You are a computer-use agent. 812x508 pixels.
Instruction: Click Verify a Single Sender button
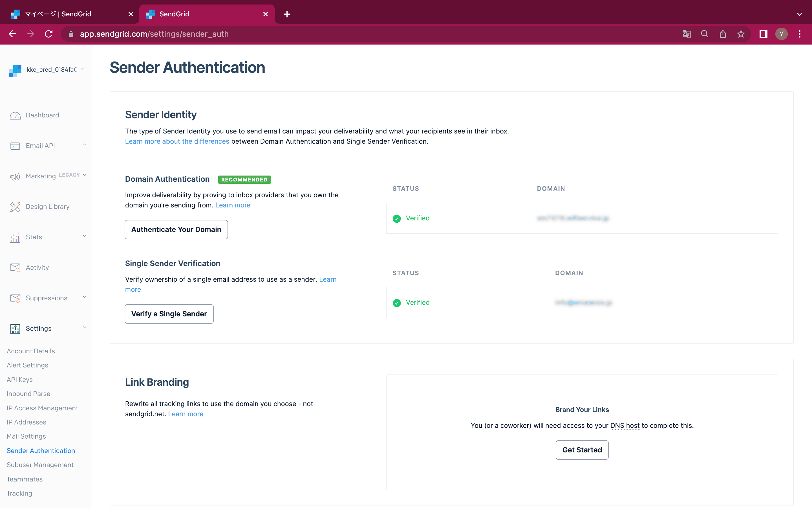[x=169, y=314]
